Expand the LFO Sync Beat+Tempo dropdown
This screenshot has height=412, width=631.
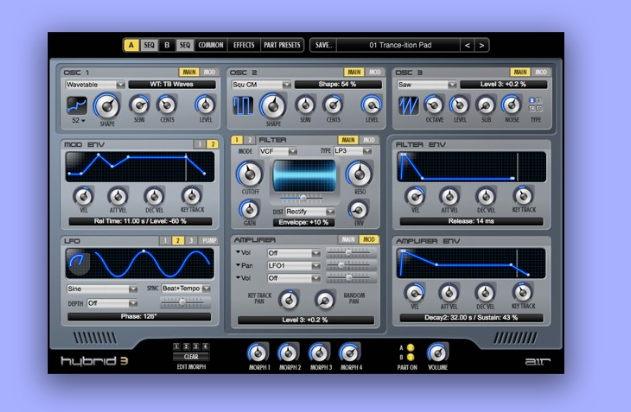(189, 288)
